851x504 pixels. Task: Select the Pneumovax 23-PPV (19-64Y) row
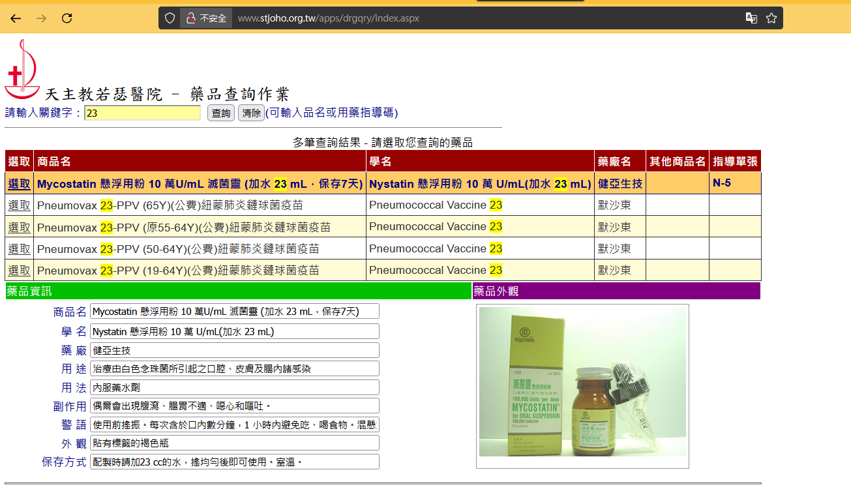tap(19, 270)
